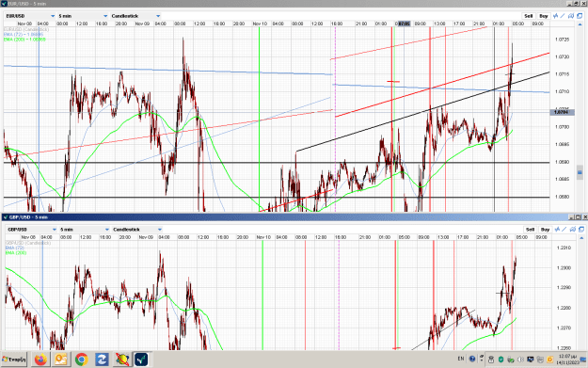Click EMA (200) legend in EUR/USD chart
588x368 pixels.
coord(24,40)
